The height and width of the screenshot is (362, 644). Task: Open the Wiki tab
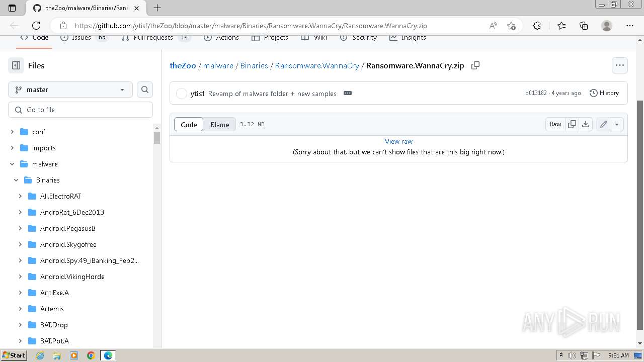pyautogui.click(x=314, y=38)
